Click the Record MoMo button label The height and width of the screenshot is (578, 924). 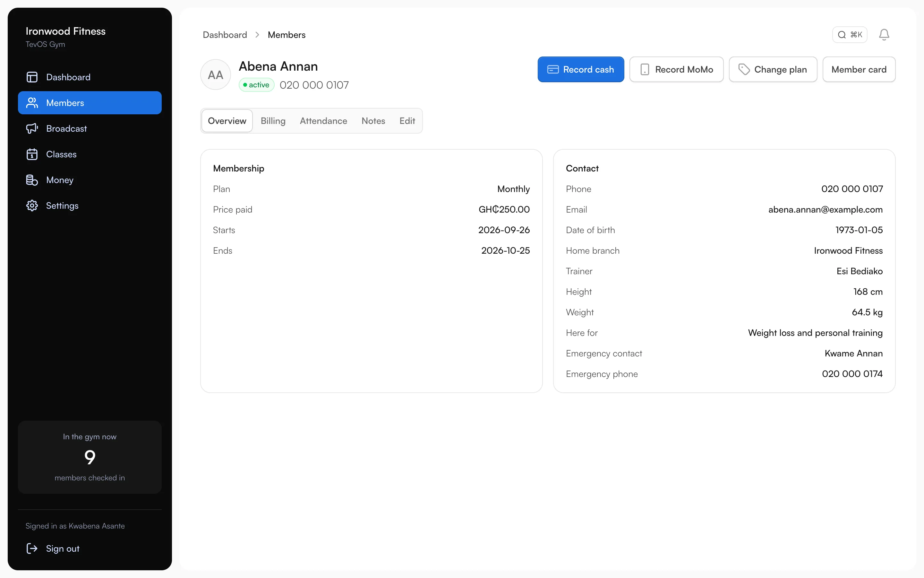[x=684, y=70]
